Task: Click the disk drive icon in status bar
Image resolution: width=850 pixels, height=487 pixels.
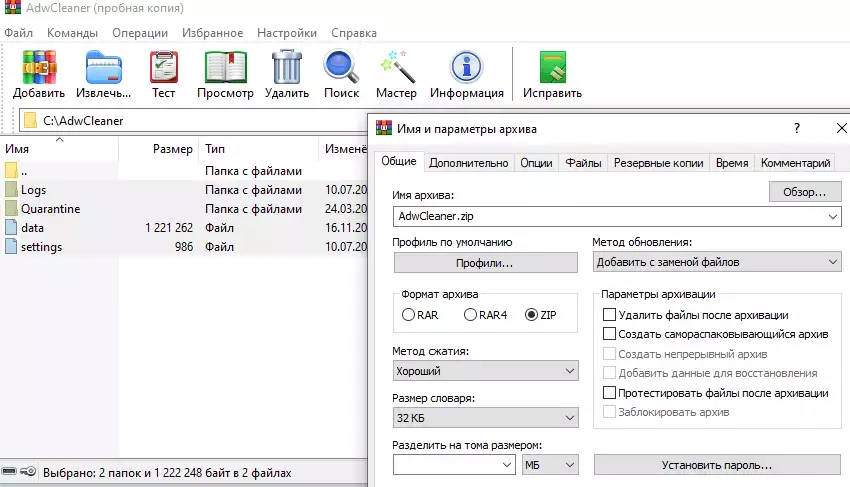Action: 9,472
